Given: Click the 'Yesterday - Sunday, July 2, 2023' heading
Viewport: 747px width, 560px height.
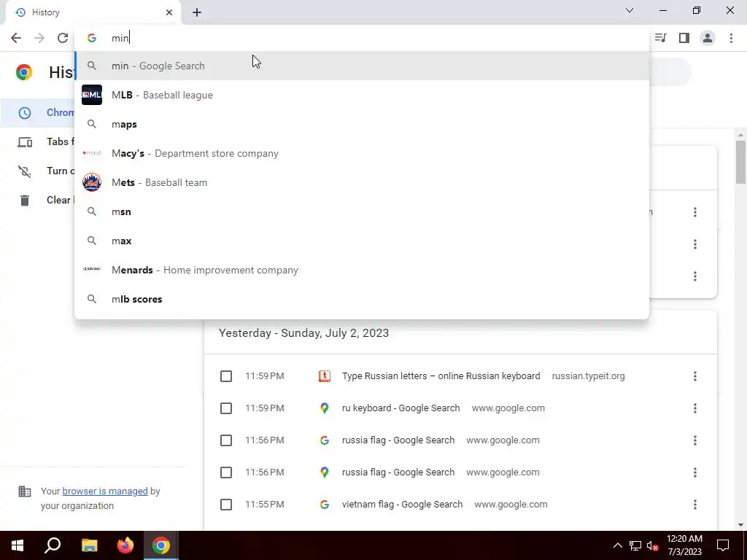Looking at the screenshot, I should tap(304, 332).
